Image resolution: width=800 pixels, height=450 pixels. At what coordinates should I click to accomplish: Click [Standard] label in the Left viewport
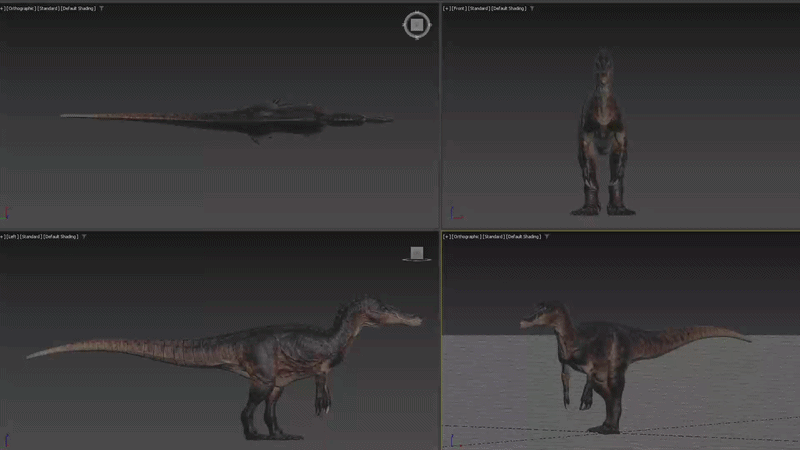coord(32,237)
